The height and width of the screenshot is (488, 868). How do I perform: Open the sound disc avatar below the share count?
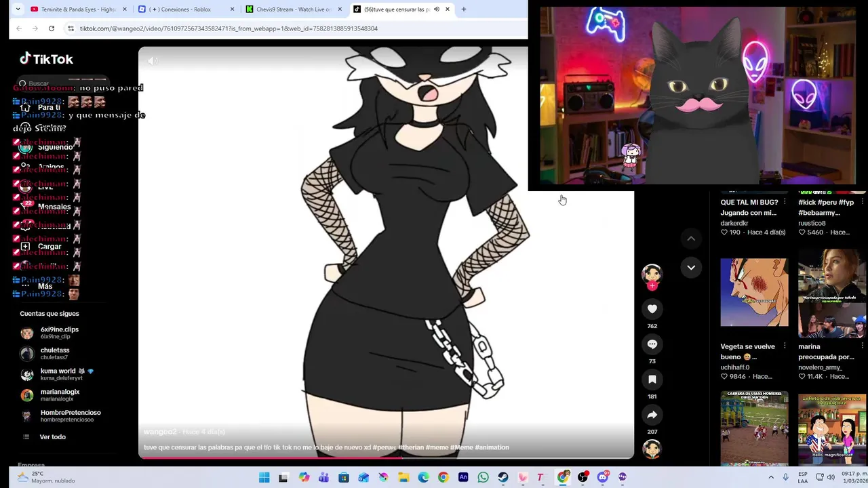(x=652, y=449)
